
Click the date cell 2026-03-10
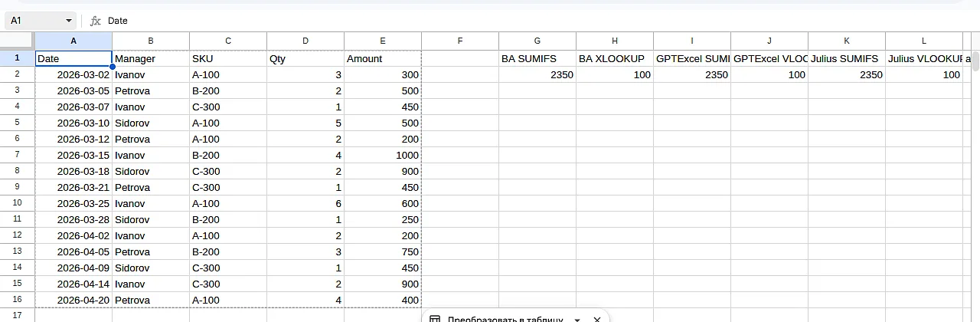point(73,123)
